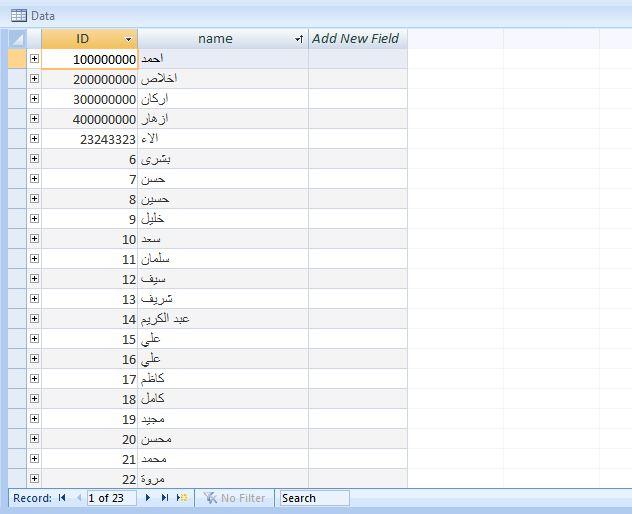Expand subdatasheet for ID 100000000

34,59
